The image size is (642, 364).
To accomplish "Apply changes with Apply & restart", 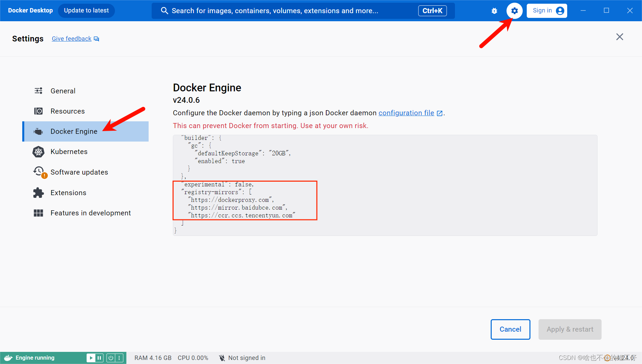I will click(570, 329).
